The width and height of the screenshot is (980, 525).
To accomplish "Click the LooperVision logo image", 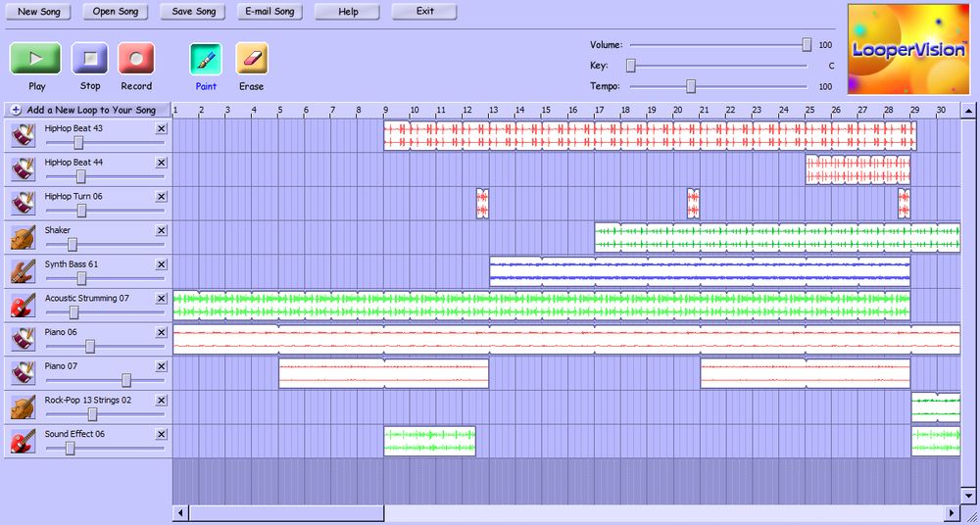I will (908, 49).
